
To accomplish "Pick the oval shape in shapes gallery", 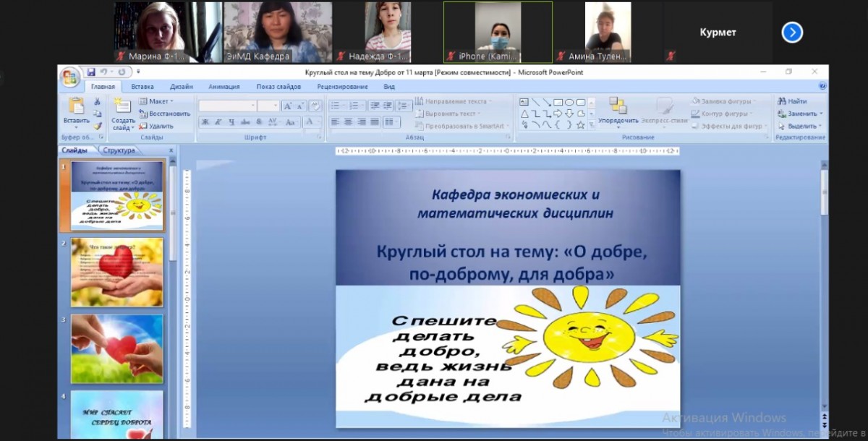I will 569,102.
